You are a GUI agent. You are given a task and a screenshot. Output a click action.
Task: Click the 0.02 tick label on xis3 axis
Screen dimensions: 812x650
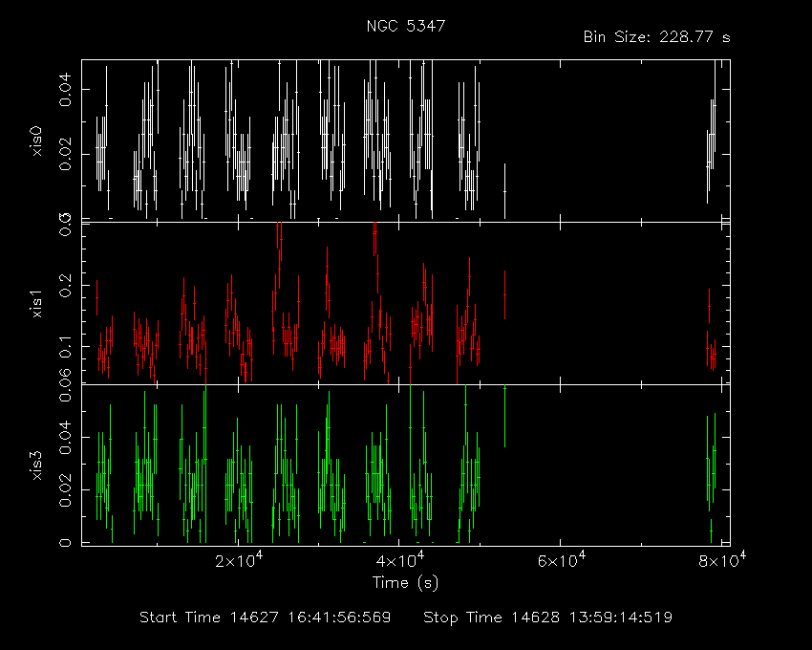tap(65, 489)
